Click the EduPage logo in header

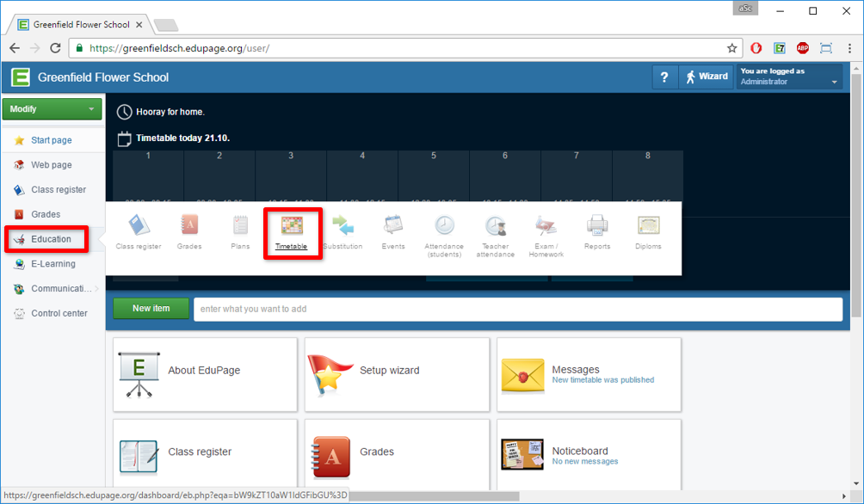[21, 77]
